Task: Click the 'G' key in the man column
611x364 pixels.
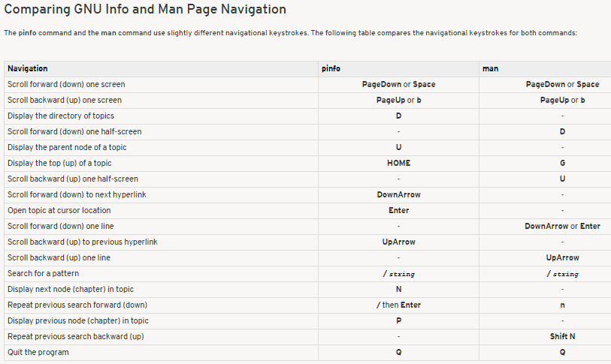Action: coord(562,163)
